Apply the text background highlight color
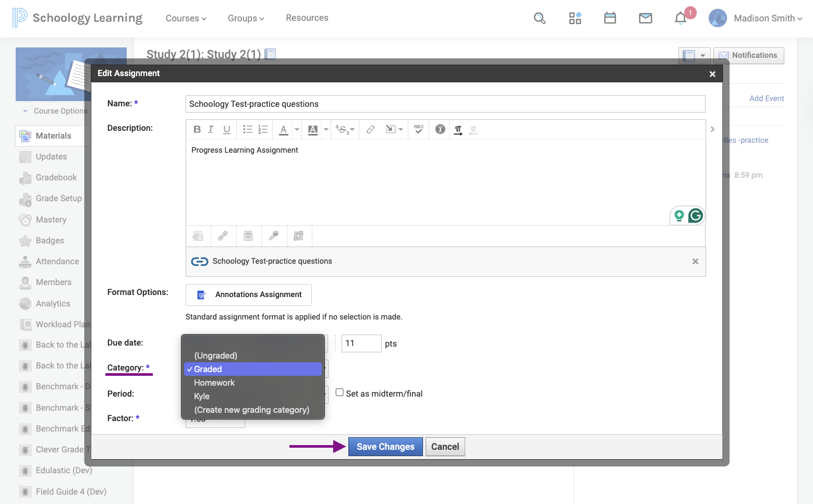 313,130
